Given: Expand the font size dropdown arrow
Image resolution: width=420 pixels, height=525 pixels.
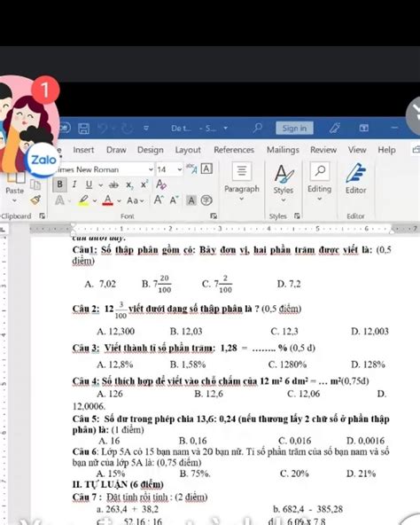Looking at the screenshot, I should tap(180, 169).
